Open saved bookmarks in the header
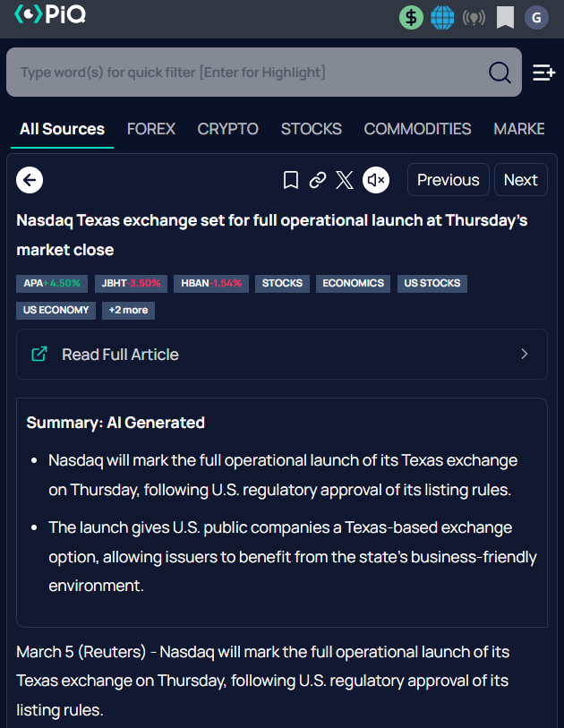This screenshot has width=564, height=728. coord(505,18)
